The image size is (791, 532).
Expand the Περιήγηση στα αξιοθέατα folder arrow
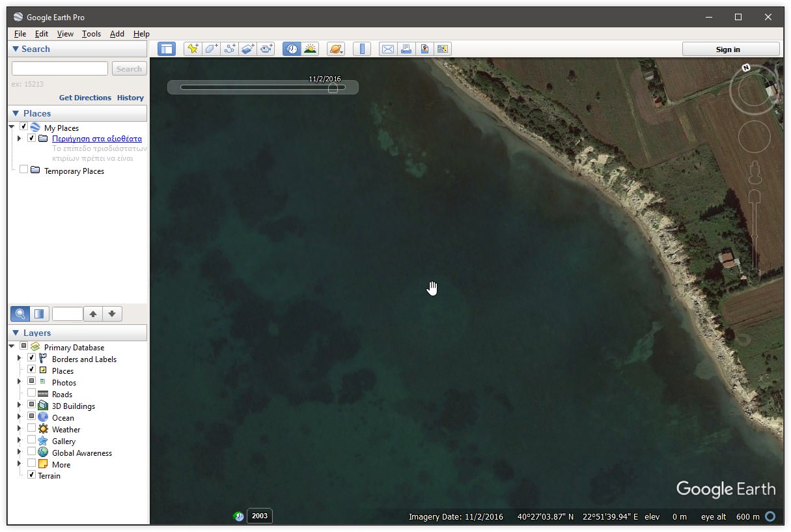[20, 139]
